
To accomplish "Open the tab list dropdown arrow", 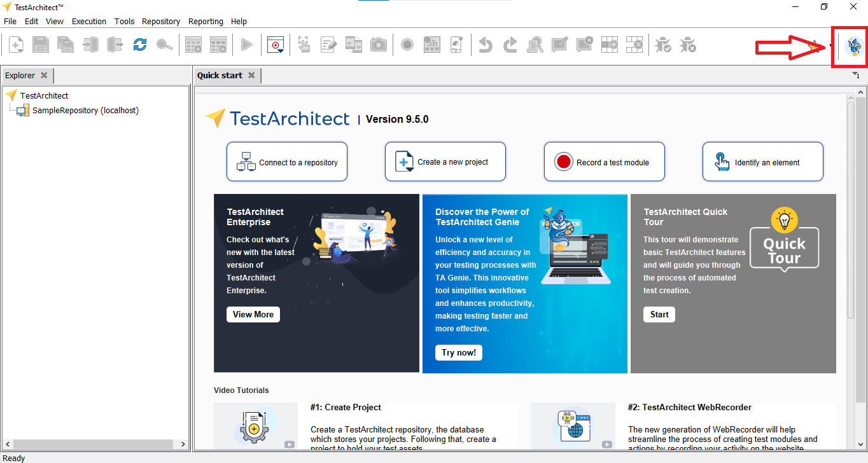I will [x=856, y=75].
